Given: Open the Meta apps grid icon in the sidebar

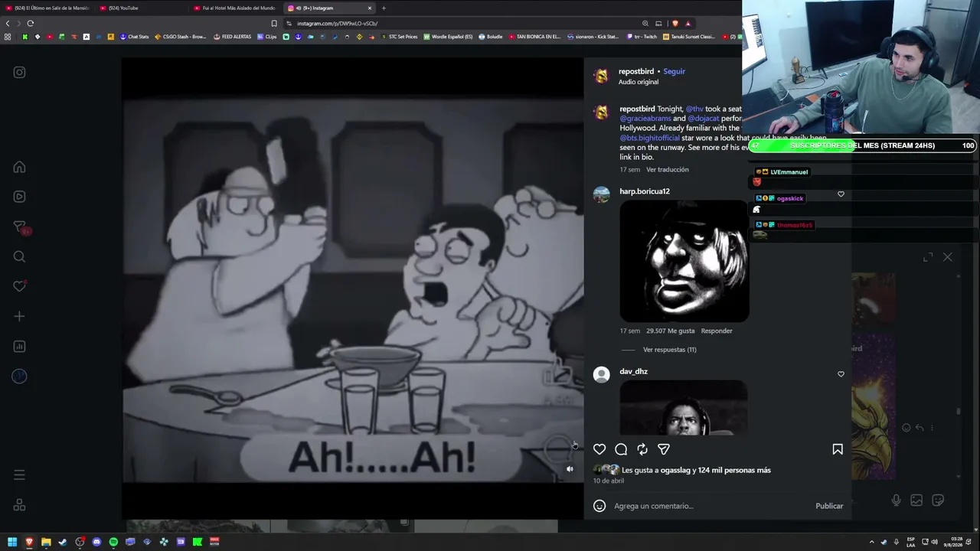Looking at the screenshot, I should click(19, 505).
